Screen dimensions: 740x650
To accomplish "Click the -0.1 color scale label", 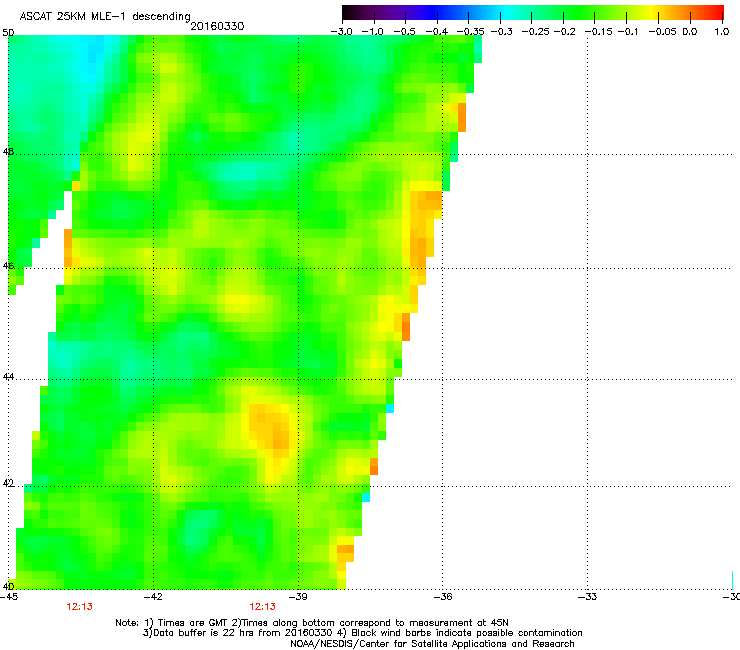I will 628,32.
